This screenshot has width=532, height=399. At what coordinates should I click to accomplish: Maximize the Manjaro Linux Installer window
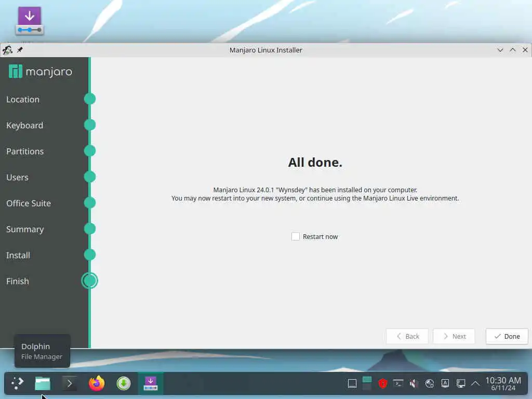tap(513, 50)
